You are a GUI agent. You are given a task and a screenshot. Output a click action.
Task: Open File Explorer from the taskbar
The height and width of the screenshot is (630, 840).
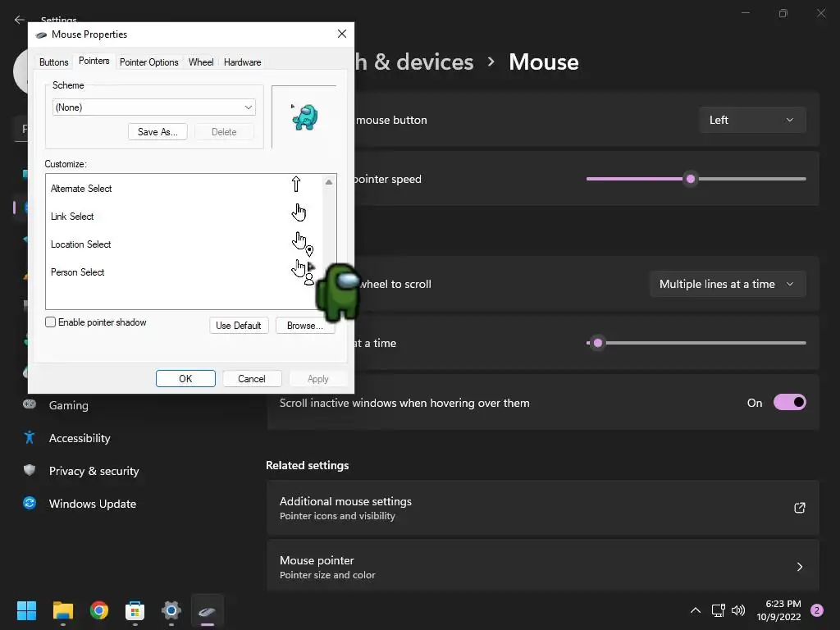tap(62, 610)
